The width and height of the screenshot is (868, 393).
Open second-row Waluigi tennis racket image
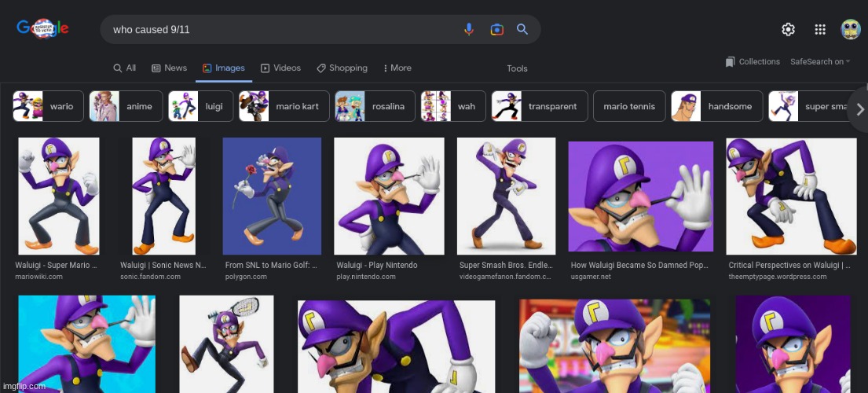pos(226,344)
